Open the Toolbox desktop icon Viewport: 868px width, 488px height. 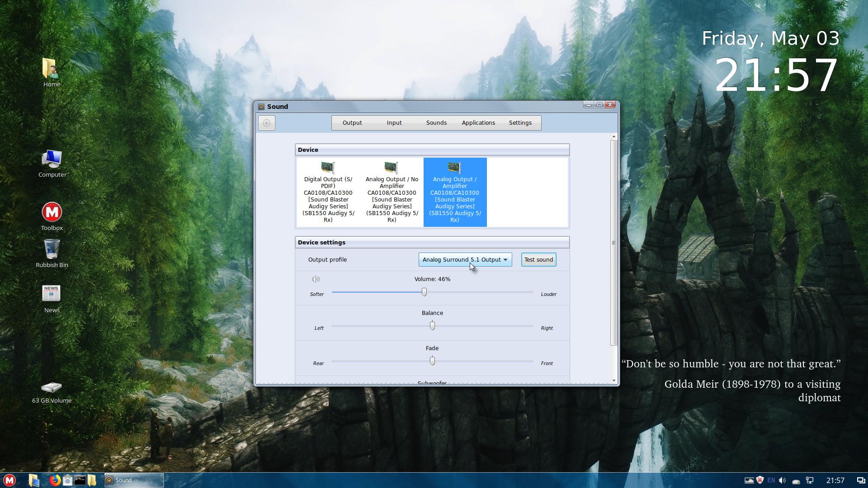pos(52,212)
